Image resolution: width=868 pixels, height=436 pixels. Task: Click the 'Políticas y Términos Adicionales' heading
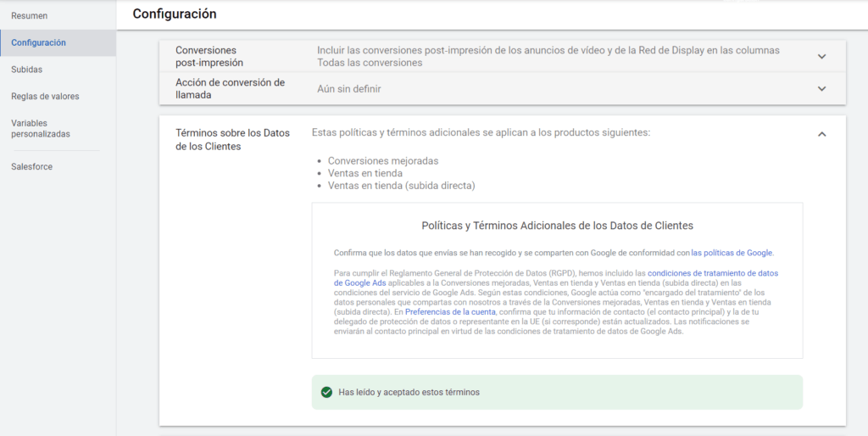coord(558,226)
